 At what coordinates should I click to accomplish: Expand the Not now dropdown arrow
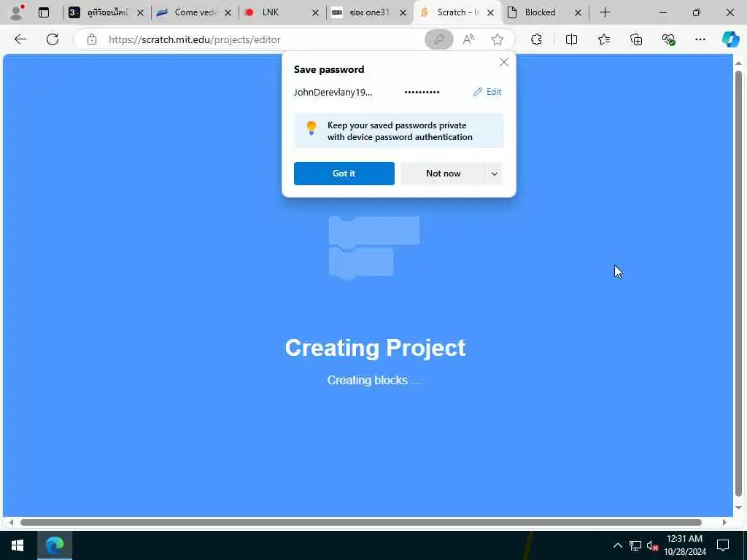495,174
